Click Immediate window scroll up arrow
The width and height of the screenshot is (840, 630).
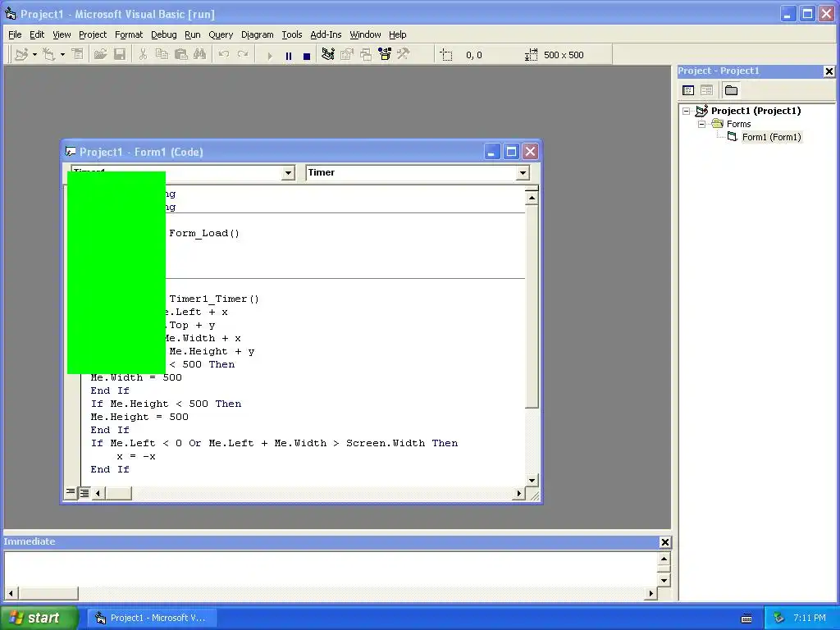point(664,559)
